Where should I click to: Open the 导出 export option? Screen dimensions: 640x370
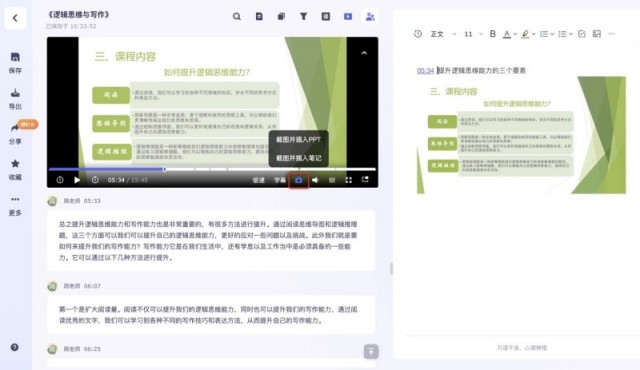point(15,98)
